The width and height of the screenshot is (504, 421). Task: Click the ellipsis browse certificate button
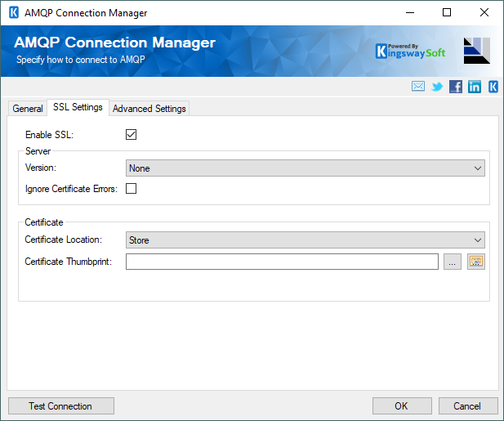coord(453,262)
